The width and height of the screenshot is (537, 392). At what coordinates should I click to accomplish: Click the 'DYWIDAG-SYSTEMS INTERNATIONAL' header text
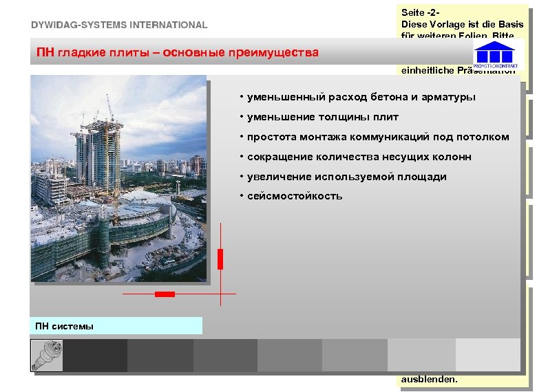pyautogui.click(x=119, y=25)
